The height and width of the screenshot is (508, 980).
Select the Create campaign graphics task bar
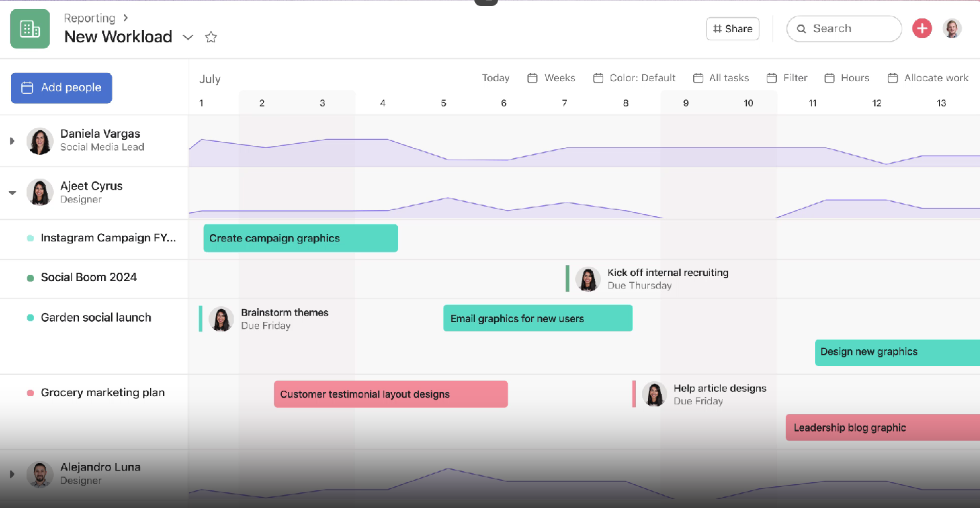click(x=300, y=238)
